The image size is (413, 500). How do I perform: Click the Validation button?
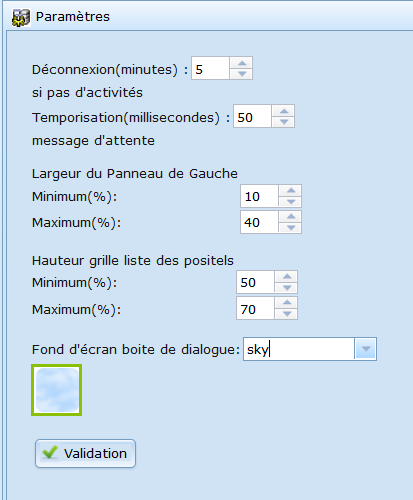[x=85, y=453]
